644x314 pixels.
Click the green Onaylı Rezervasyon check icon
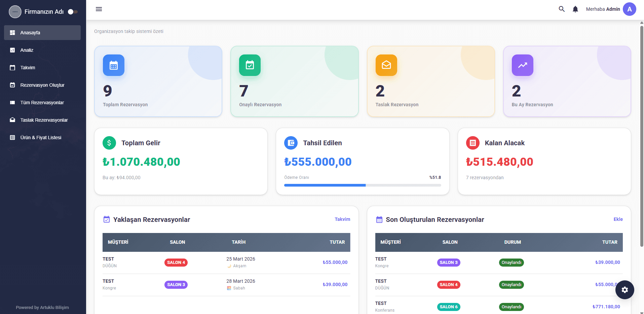250,65
